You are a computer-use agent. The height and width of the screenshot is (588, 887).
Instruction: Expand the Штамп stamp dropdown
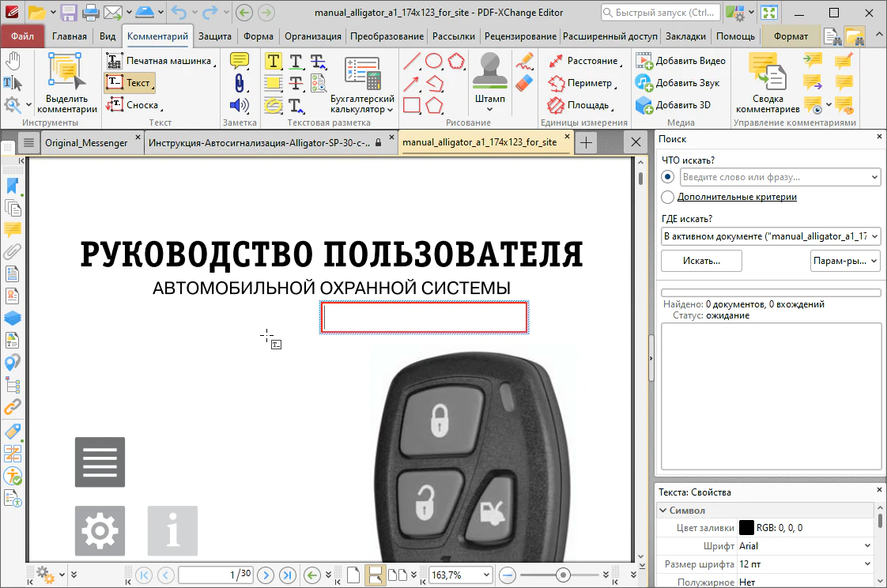(x=489, y=109)
